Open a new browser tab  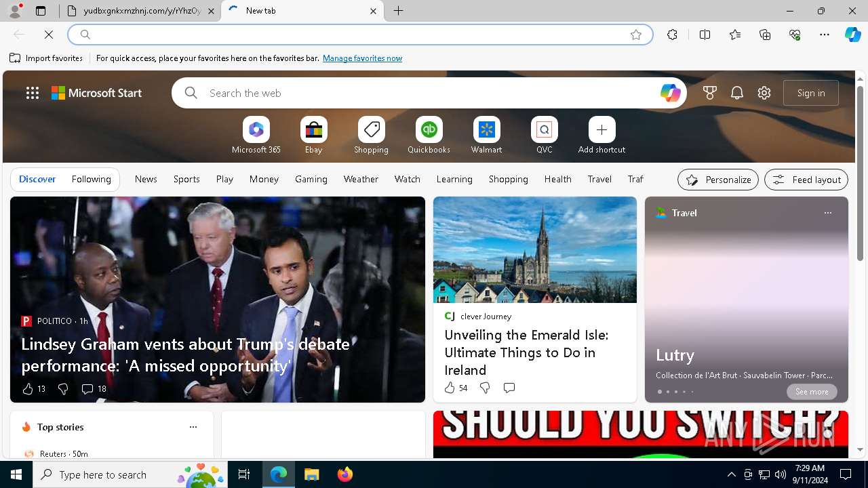click(x=399, y=11)
